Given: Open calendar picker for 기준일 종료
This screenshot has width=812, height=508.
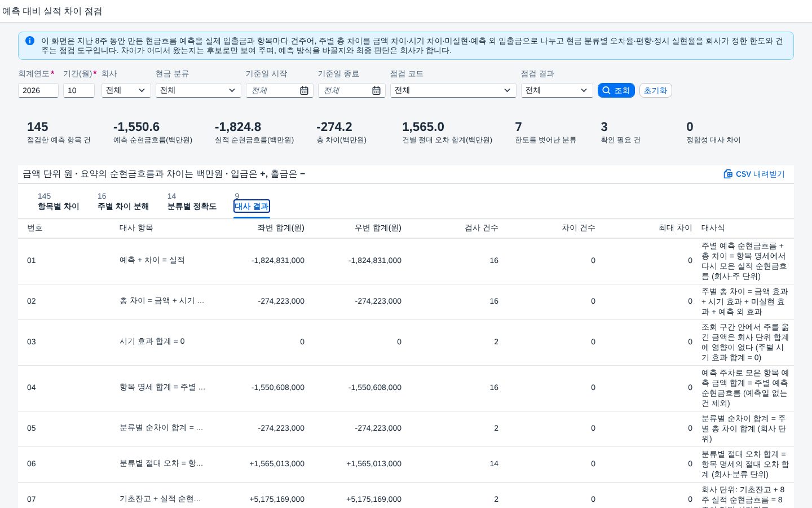Looking at the screenshot, I should coord(376,90).
